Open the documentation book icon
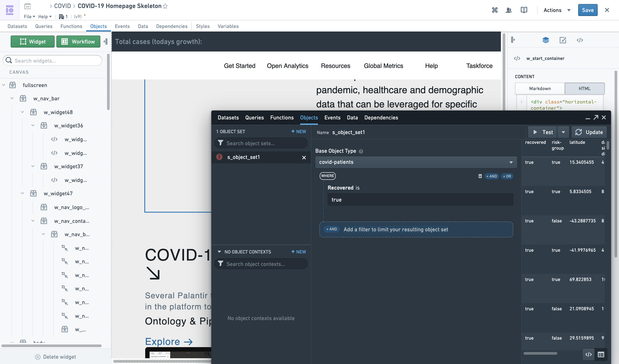 tap(524, 10)
